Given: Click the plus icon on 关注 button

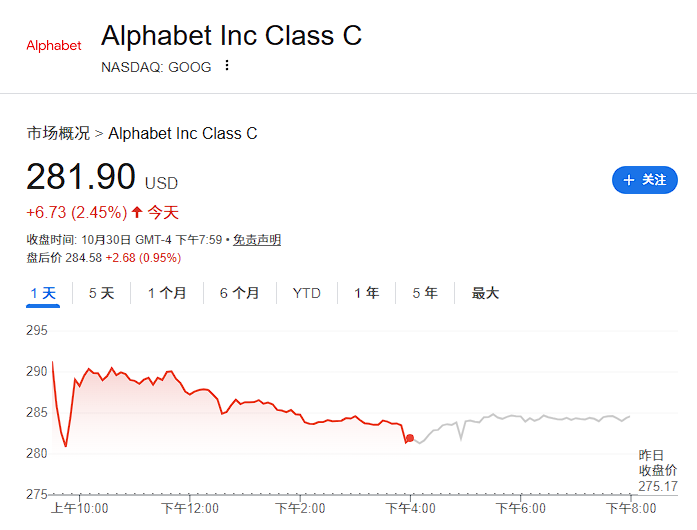Looking at the screenshot, I should (x=629, y=180).
